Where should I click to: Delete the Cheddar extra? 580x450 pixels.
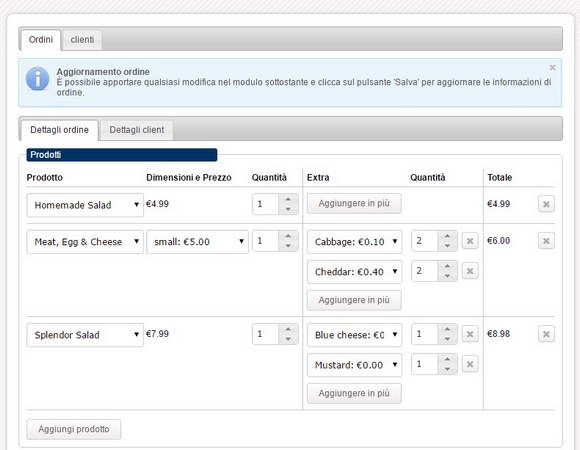pyautogui.click(x=470, y=271)
